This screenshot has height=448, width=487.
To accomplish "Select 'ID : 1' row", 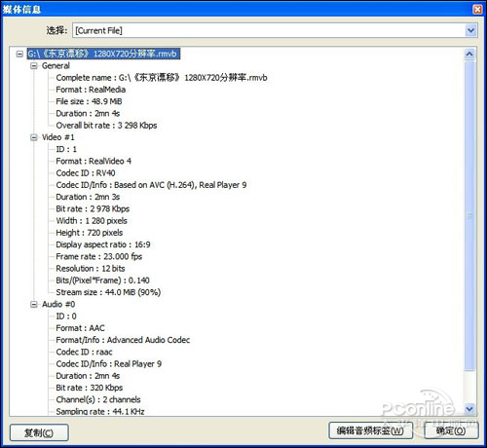I will click(66, 149).
